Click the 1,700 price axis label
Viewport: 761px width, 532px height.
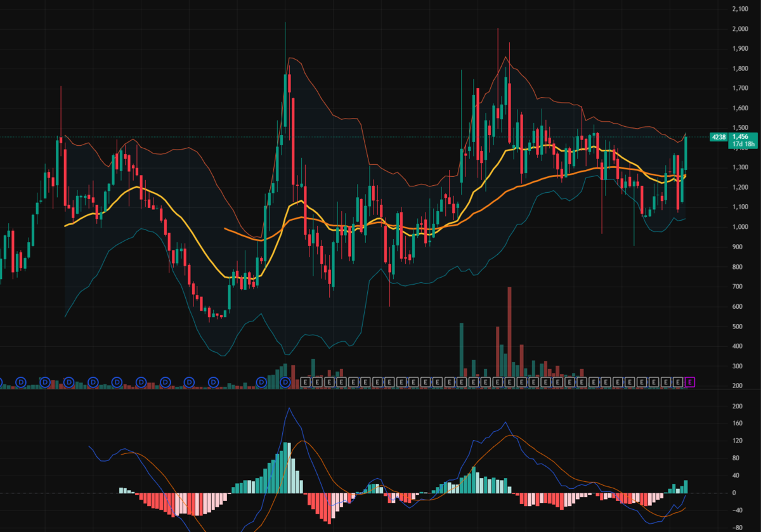[740, 88]
